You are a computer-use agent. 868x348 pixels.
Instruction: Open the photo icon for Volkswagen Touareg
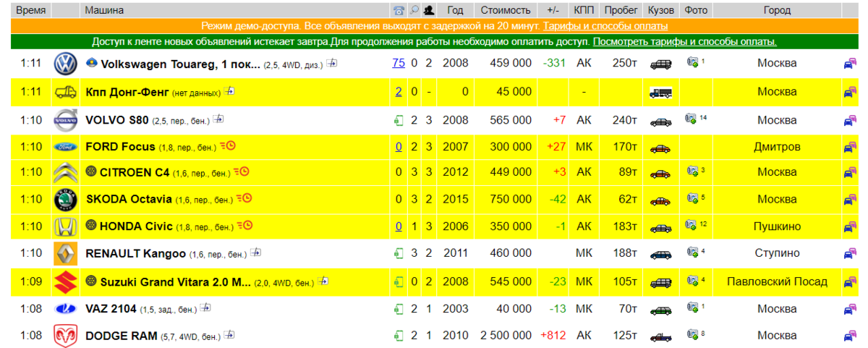(692, 63)
